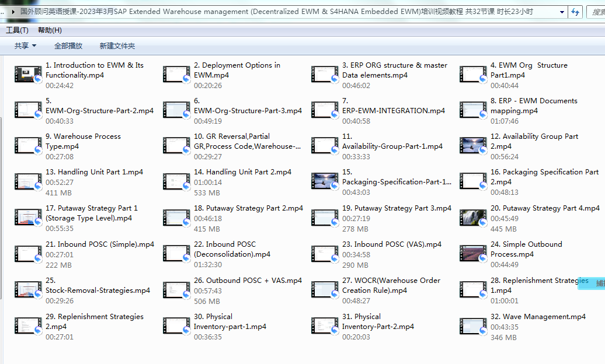Select icon of 26. Outbound POSC + VAS.mp4
The image size is (605, 364).
point(176,290)
